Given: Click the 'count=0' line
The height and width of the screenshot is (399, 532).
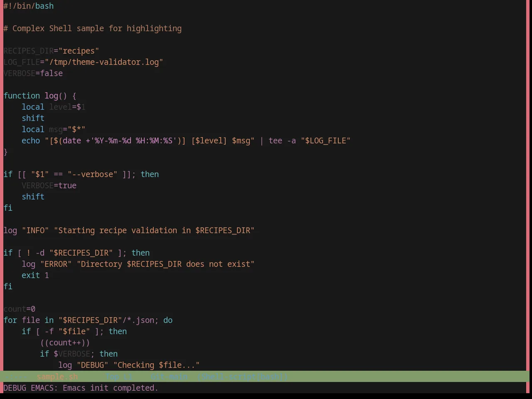Looking at the screenshot, I should pyautogui.click(x=19, y=309).
